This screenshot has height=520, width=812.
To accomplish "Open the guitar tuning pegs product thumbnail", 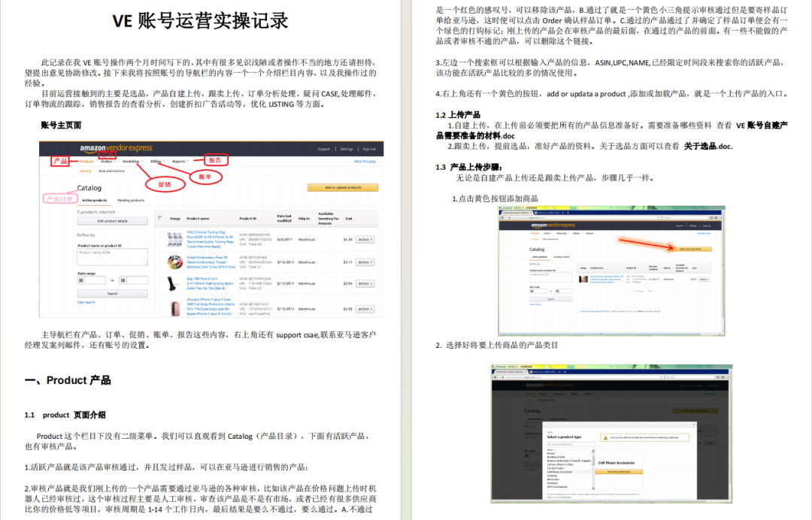I will tap(174, 239).
